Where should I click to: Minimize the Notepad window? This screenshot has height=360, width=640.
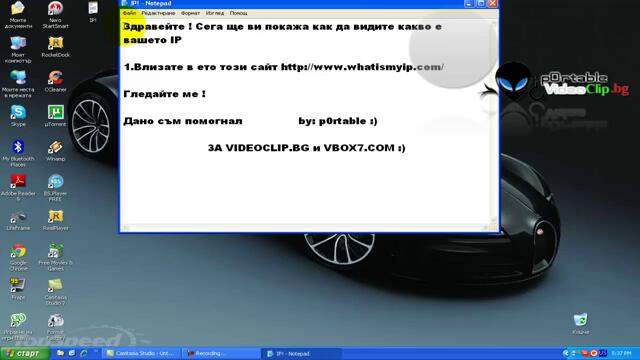click(x=469, y=3)
